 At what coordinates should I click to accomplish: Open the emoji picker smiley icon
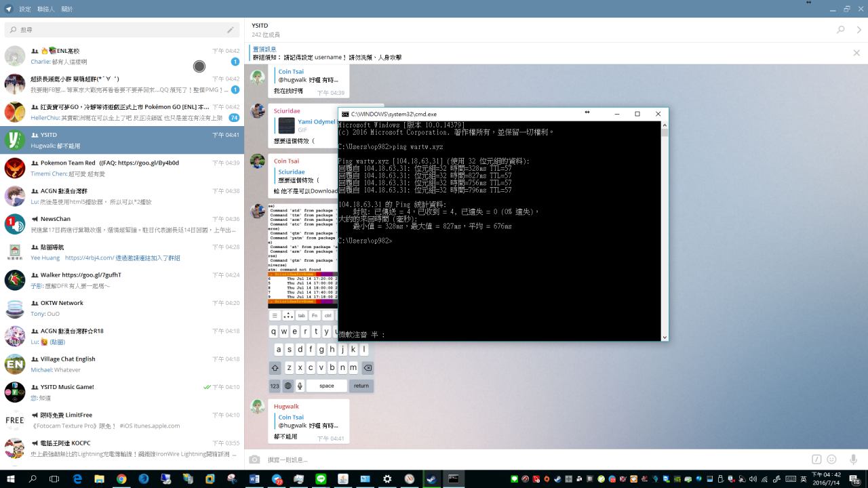click(831, 460)
